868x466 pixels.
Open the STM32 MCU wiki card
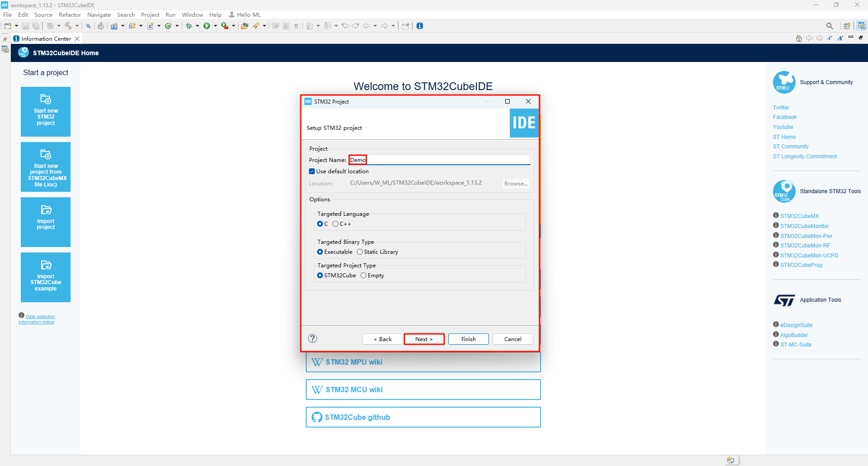pos(423,390)
